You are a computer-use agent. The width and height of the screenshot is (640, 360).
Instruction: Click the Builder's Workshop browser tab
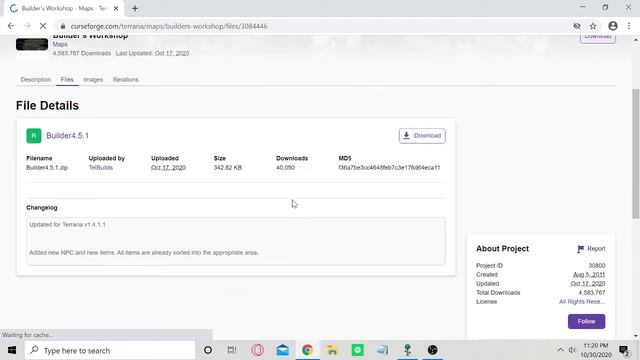[64, 8]
